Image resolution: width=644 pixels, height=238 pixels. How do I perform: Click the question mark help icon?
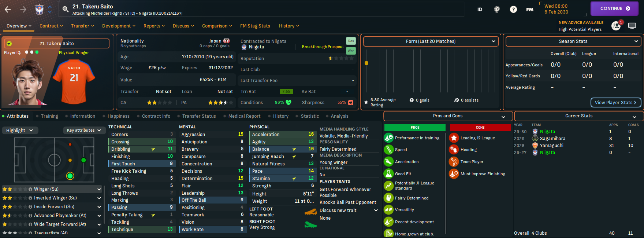[513, 10]
